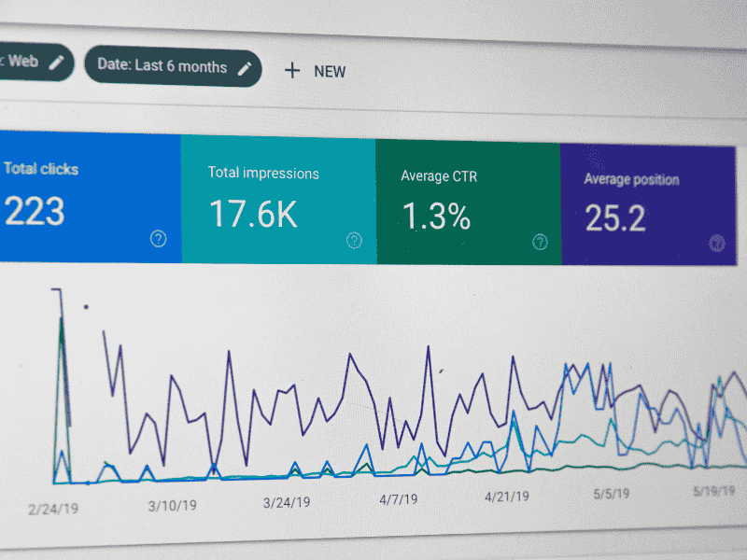747x560 pixels.
Task: Open the Date: Last 6 months filter
Action: (x=173, y=66)
